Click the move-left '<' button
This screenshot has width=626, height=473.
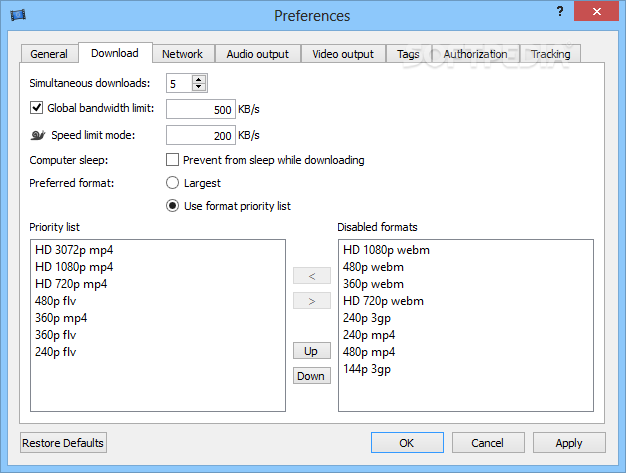[x=311, y=276]
